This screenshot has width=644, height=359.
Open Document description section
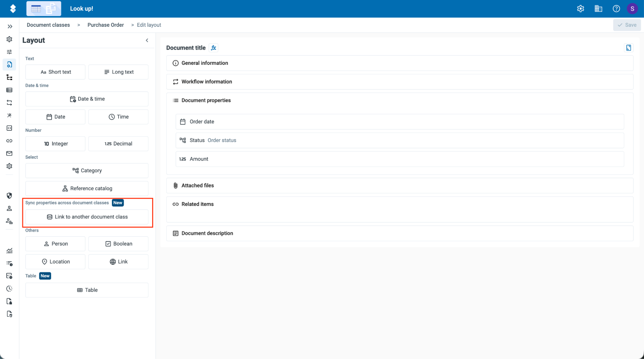(400, 233)
